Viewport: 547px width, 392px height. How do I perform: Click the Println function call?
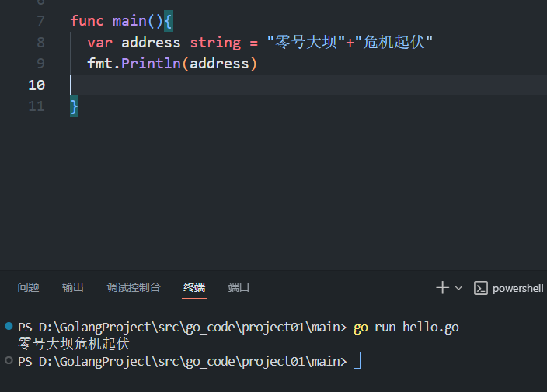pyautogui.click(x=151, y=64)
